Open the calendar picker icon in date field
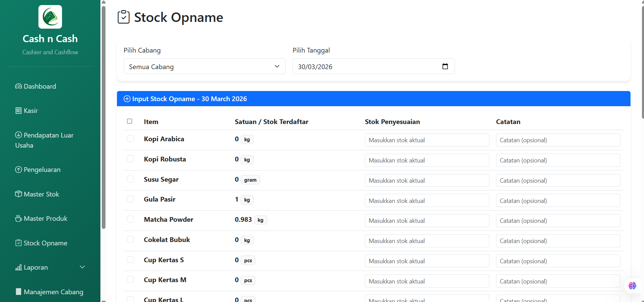Viewport: 644px width, 302px height. [x=445, y=66]
